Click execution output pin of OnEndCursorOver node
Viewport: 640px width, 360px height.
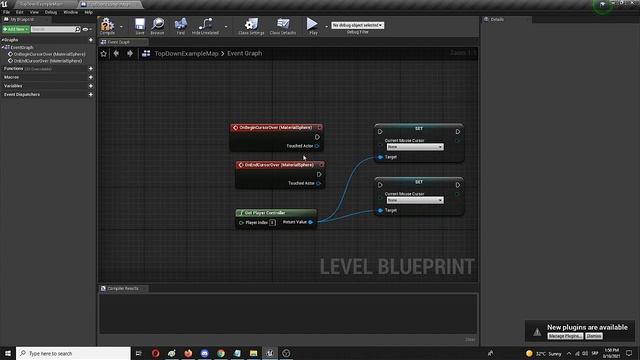(319, 174)
